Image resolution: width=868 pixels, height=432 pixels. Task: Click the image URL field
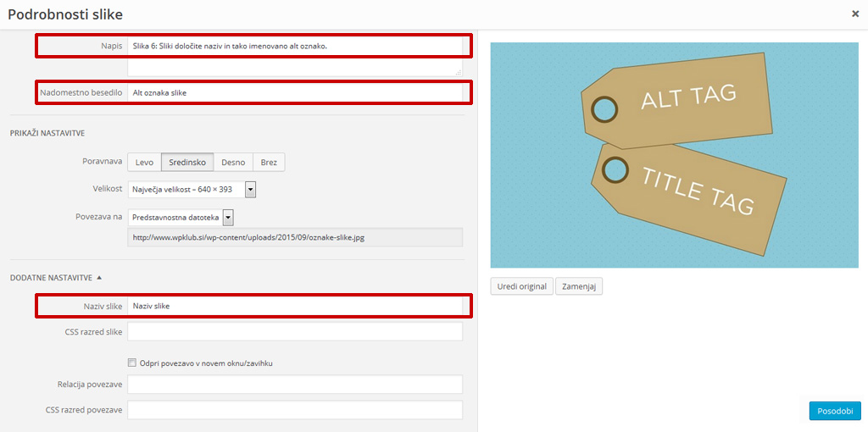point(294,238)
